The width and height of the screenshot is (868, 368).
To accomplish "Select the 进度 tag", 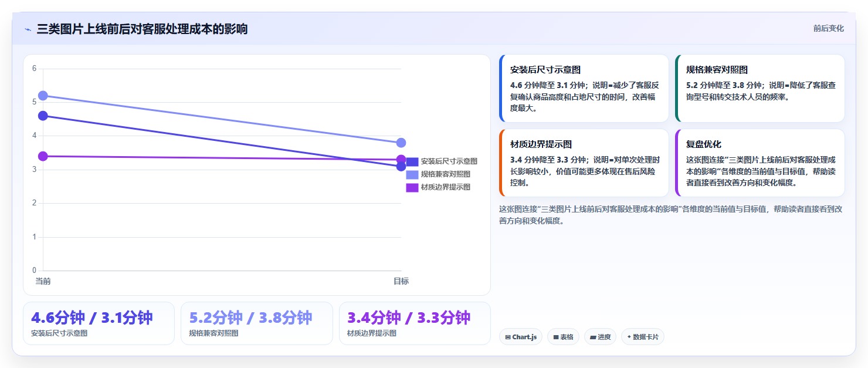I will (x=600, y=337).
